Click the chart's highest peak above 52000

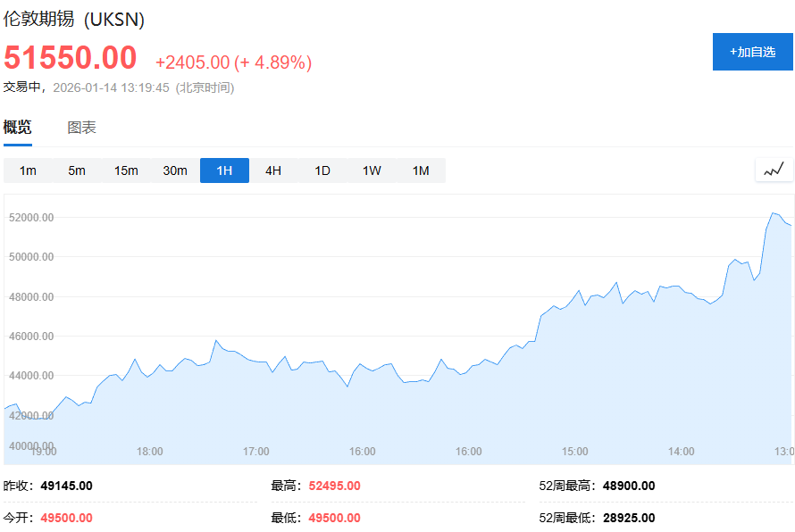(x=773, y=213)
